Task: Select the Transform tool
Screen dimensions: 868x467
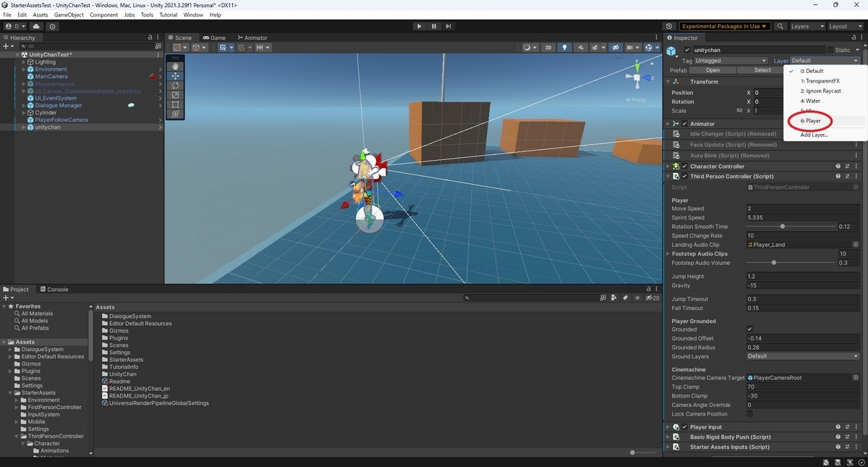Action: (x=175, y=114)
